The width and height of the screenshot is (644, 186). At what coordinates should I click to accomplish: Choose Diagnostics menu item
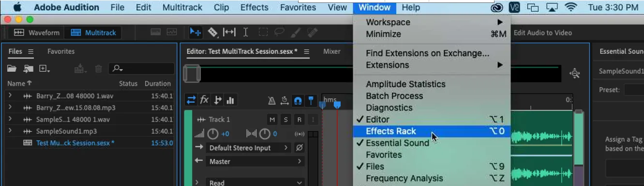(x=432, y=108)
